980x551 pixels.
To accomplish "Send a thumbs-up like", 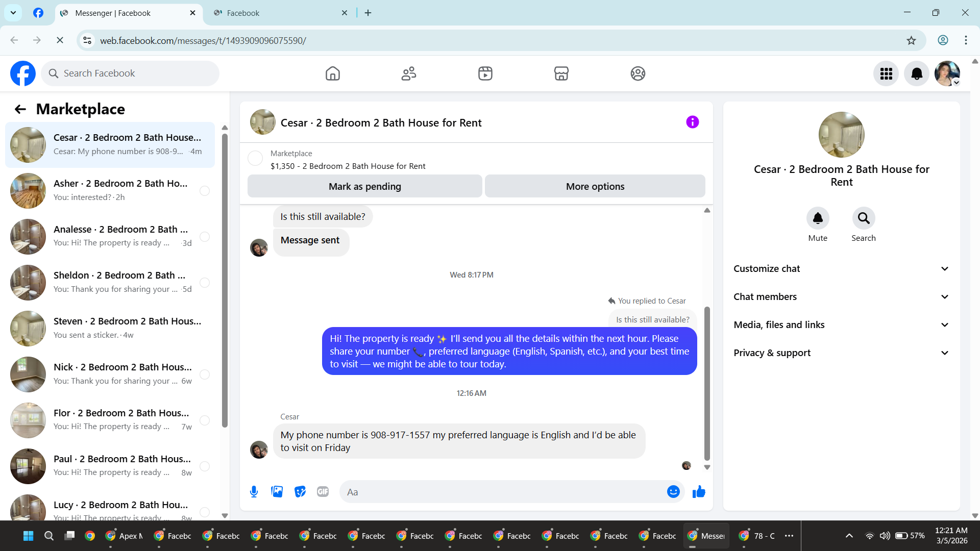I will tap(699, 492).
